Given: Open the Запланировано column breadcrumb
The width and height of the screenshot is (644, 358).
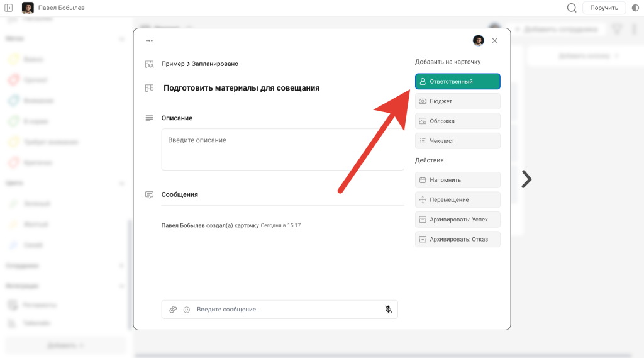Looking at the screenshot, I should [215, 64].
